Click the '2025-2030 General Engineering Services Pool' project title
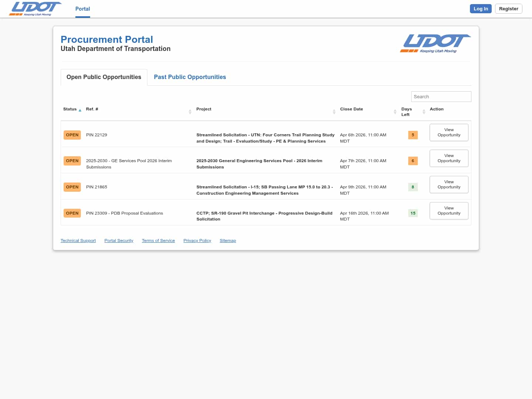This screenshot has height=399, width=532. pyautogui.click(x=259, y=164)
